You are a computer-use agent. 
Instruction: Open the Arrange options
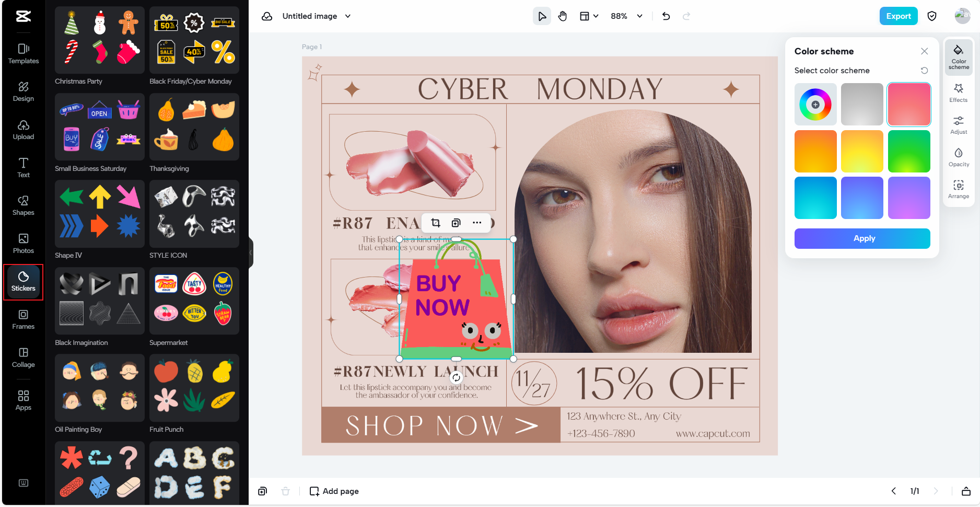[958, 189]
